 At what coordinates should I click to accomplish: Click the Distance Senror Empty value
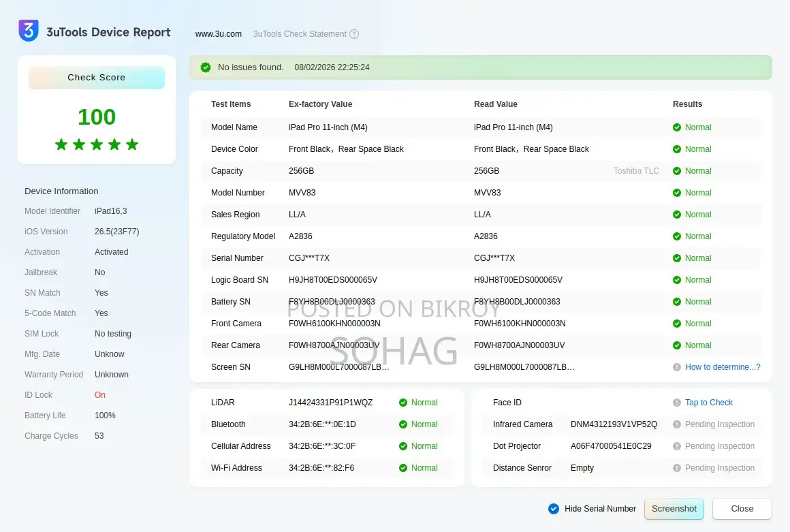(x=582, y=468)
